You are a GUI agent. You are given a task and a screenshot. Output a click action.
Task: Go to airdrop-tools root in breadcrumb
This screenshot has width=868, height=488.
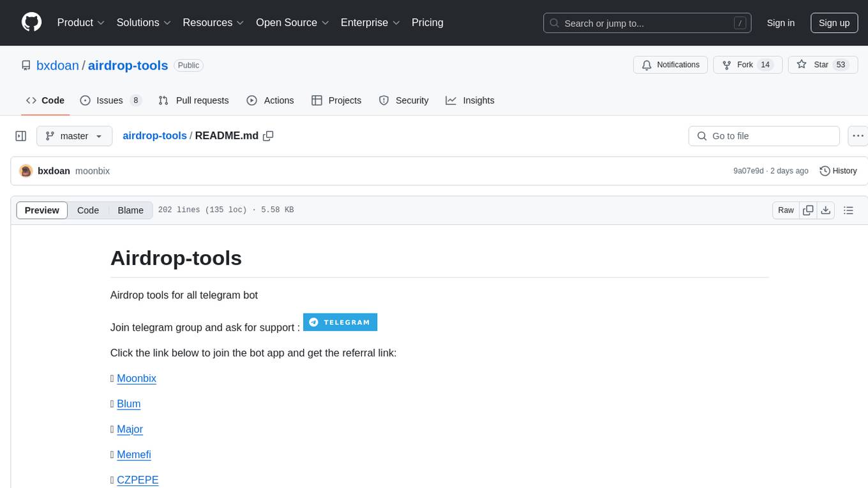click(x=154, y=135)
